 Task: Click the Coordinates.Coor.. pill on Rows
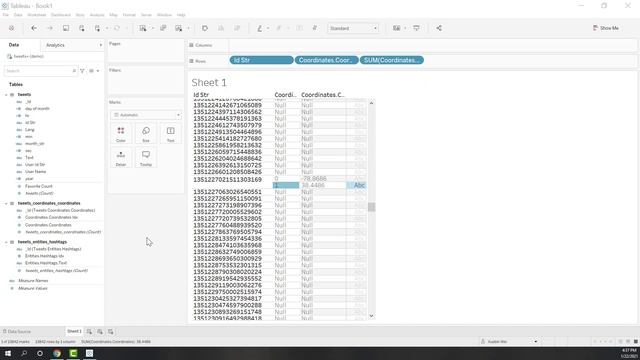coord(327,60)
